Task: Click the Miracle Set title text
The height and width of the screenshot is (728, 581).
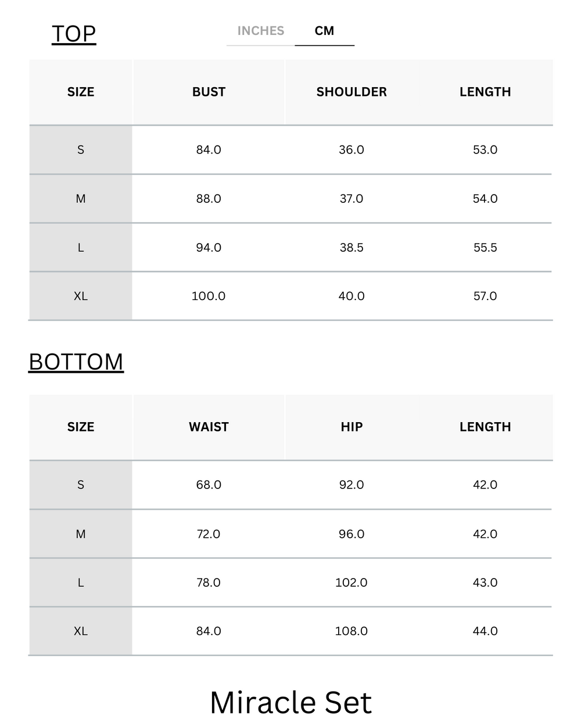Action: point(290,702)
